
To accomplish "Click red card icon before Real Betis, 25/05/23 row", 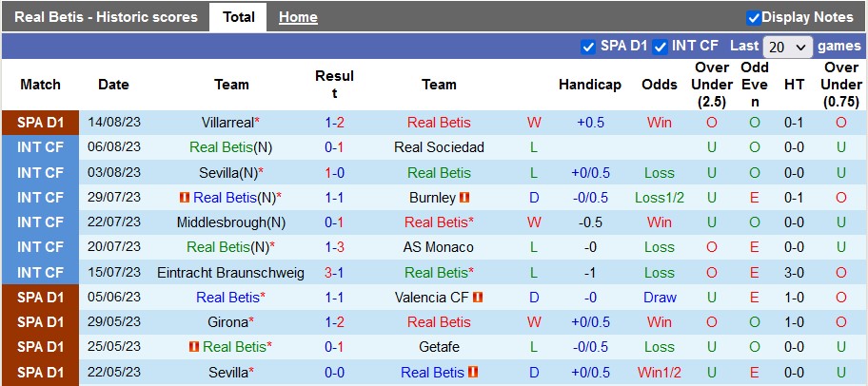I will (x=194, y=346).
